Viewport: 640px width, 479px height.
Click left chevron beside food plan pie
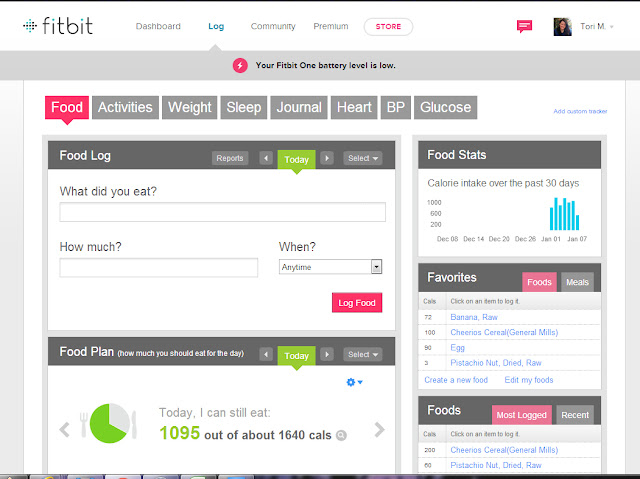pyautogui.click(x=64, y=429)
